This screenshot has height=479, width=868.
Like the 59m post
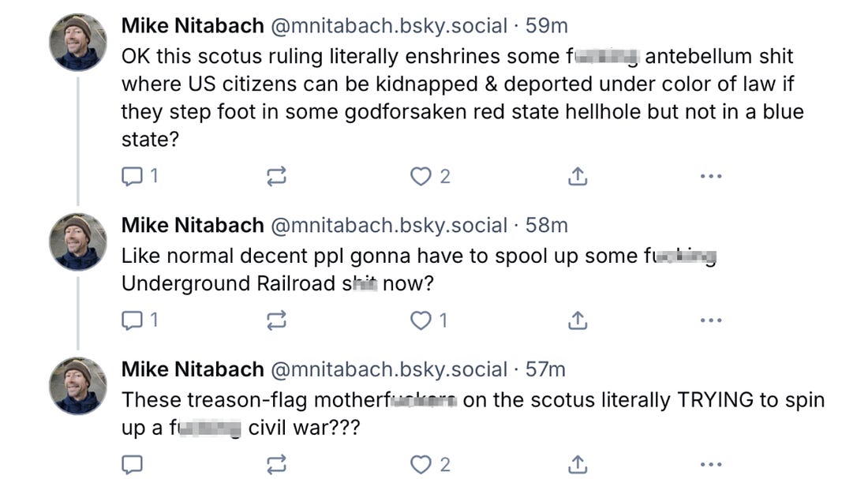423,177
